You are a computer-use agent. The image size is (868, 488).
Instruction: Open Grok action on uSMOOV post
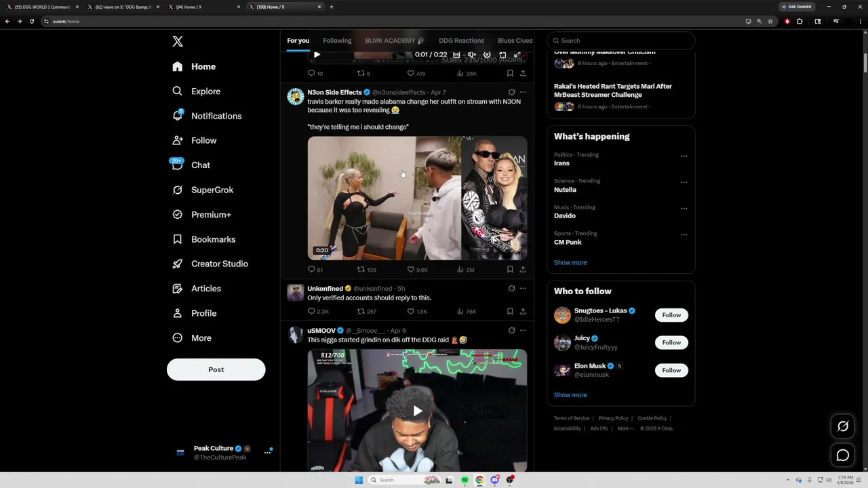click(x=511, y=330)
